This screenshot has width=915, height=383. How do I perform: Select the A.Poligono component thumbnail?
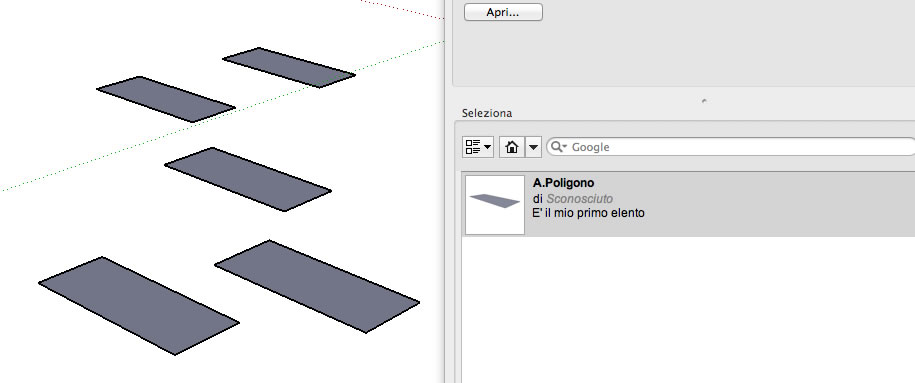pos(495,205)
